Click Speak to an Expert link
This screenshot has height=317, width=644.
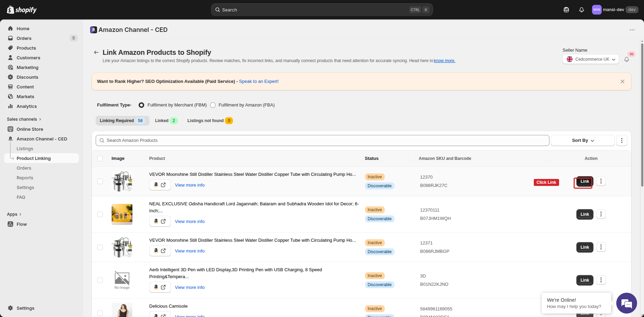pyautogui.click(x=259, y=82)
